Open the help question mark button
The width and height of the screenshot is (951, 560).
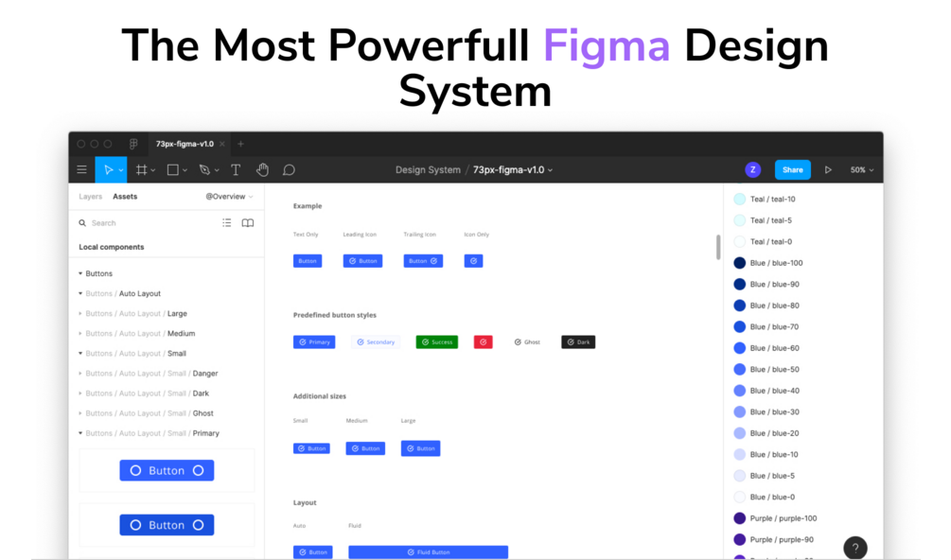click(x=855, y=548)
